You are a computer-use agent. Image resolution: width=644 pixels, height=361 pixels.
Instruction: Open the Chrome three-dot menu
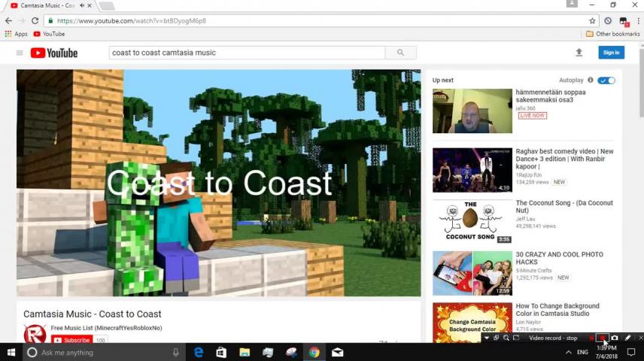(638, 20)
